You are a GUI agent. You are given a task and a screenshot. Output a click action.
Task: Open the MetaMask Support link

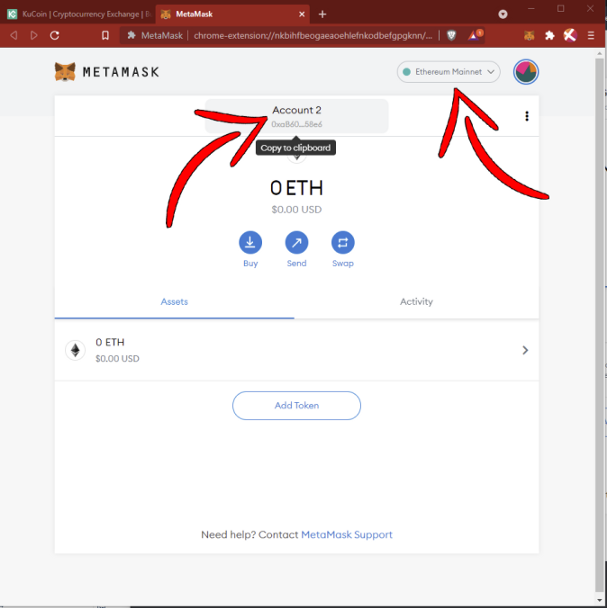point(346,534)
